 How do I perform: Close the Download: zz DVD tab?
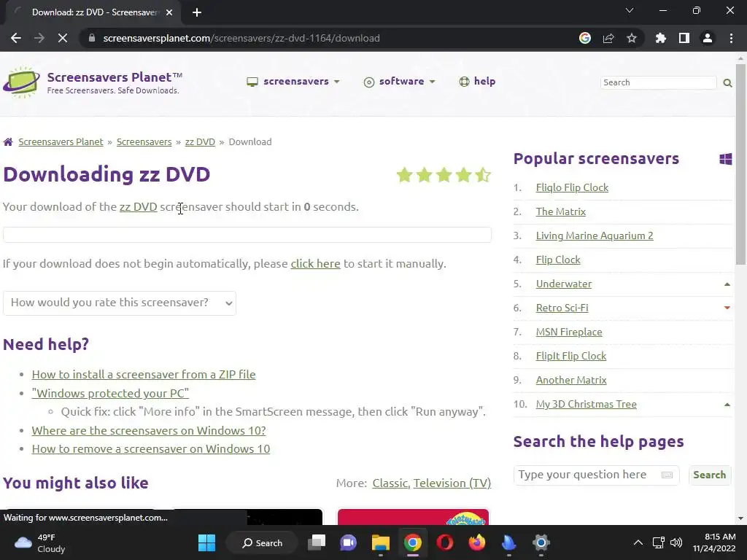(x=169, y=12)
